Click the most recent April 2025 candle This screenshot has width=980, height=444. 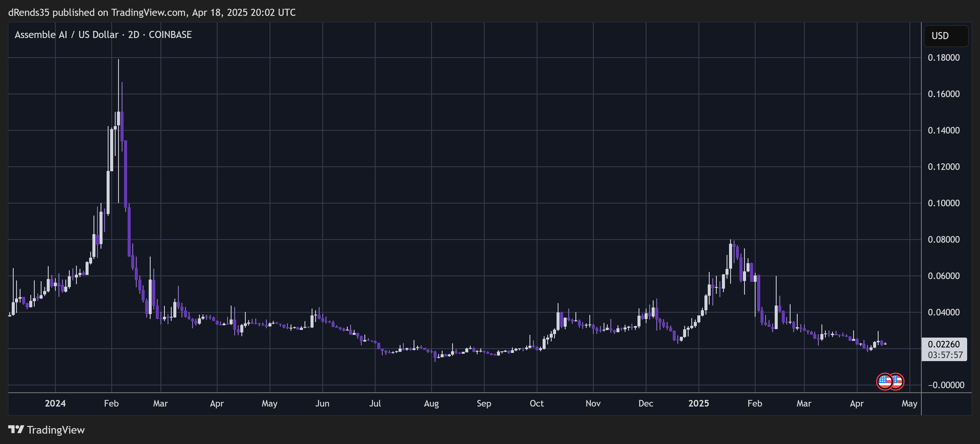pos(886,344)
